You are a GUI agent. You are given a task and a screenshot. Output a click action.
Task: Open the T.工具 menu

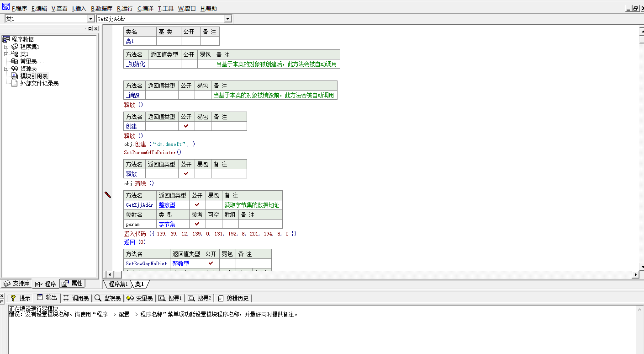[x=166, y=8]
